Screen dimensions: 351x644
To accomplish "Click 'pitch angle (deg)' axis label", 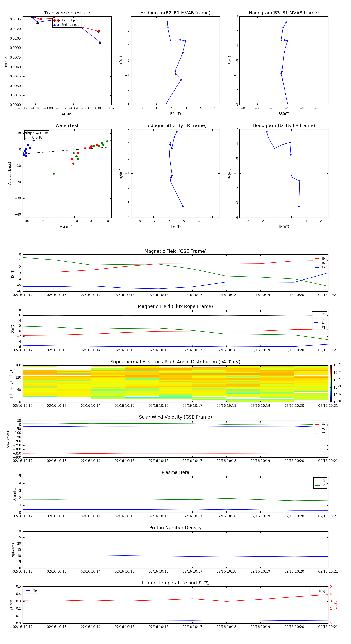I will [11, 384].
